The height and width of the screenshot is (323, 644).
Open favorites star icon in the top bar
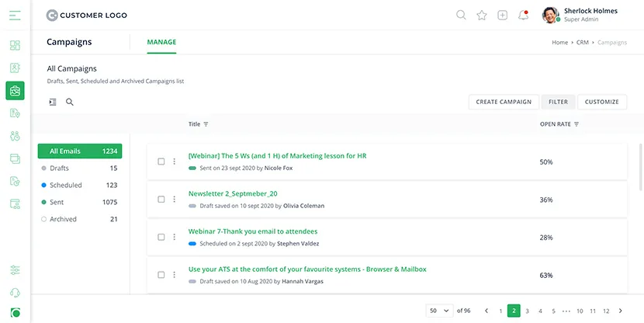tap(482, 16)
